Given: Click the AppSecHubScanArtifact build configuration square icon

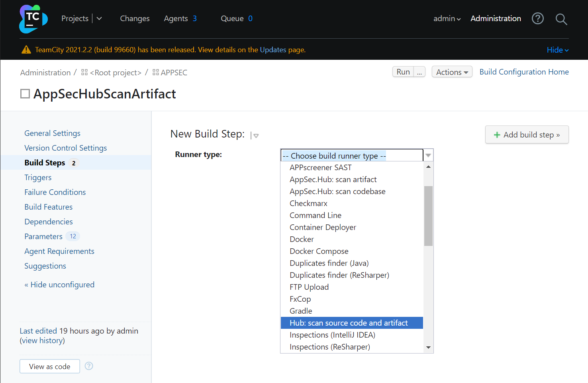Looking at the screenshot, I should pyautogui.click(x=25, y=94).
